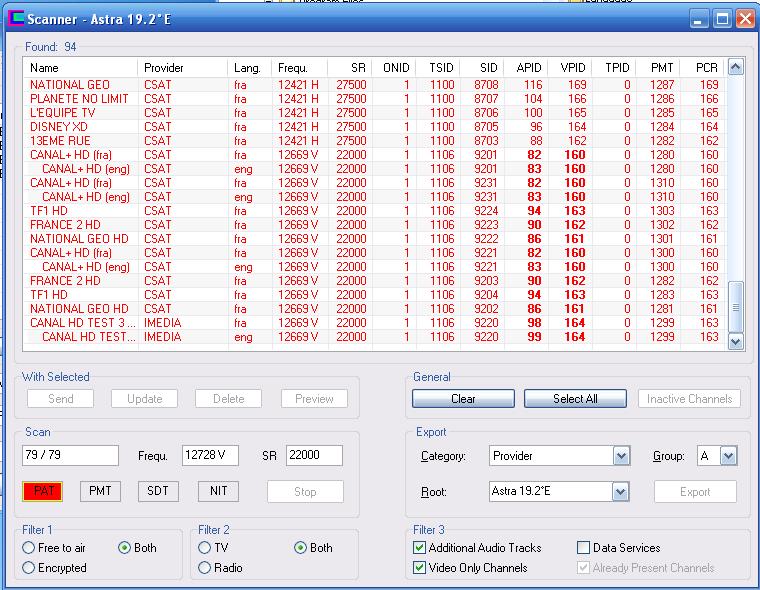Select FRANCE 2 HD row with SID 9223

pyautogui.click(x=374, y=225)
